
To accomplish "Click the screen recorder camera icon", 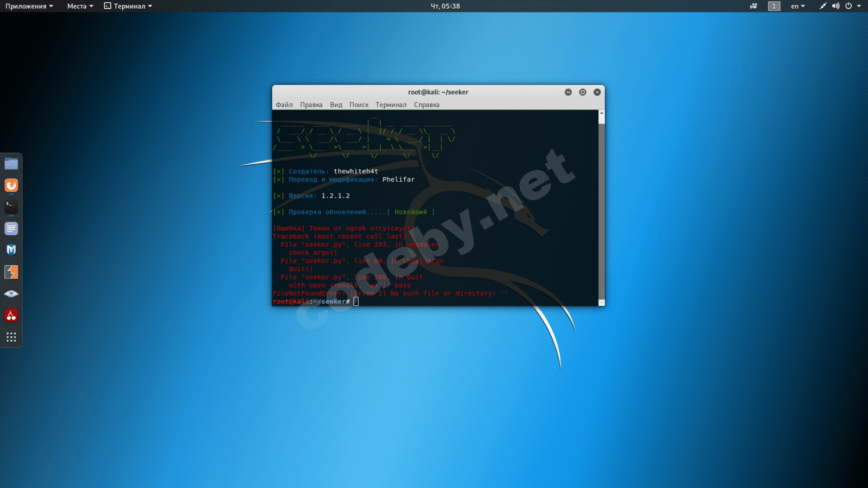I will click(x=754, y=6).
